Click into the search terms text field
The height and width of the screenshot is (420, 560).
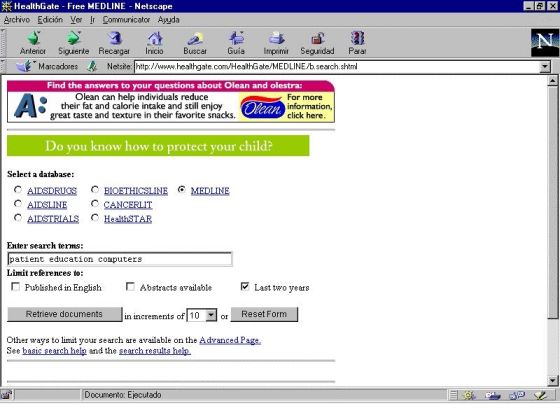tap(120, 259)
